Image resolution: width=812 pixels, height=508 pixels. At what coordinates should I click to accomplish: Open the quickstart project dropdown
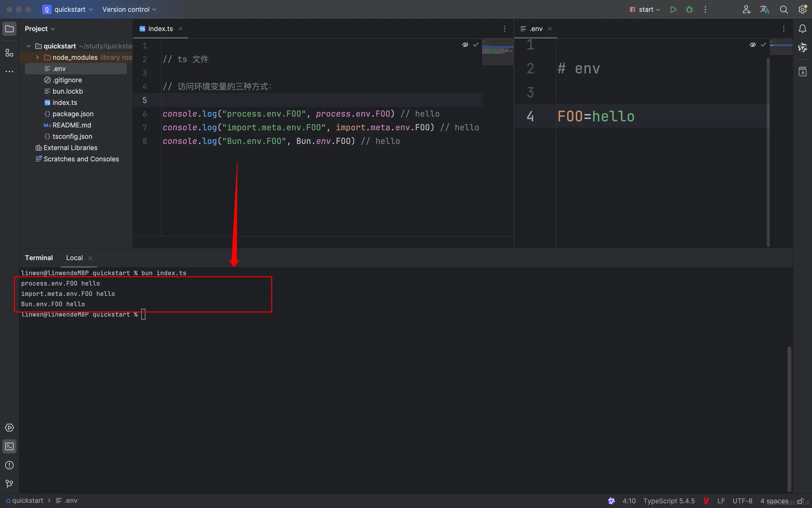pyautogui.click(x=67, y=9)
